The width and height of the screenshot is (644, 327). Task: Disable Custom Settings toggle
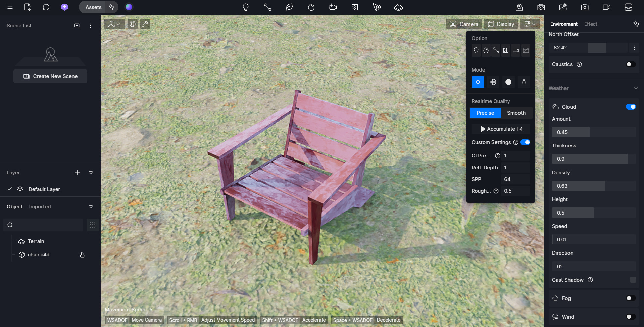tap(525, 142)
